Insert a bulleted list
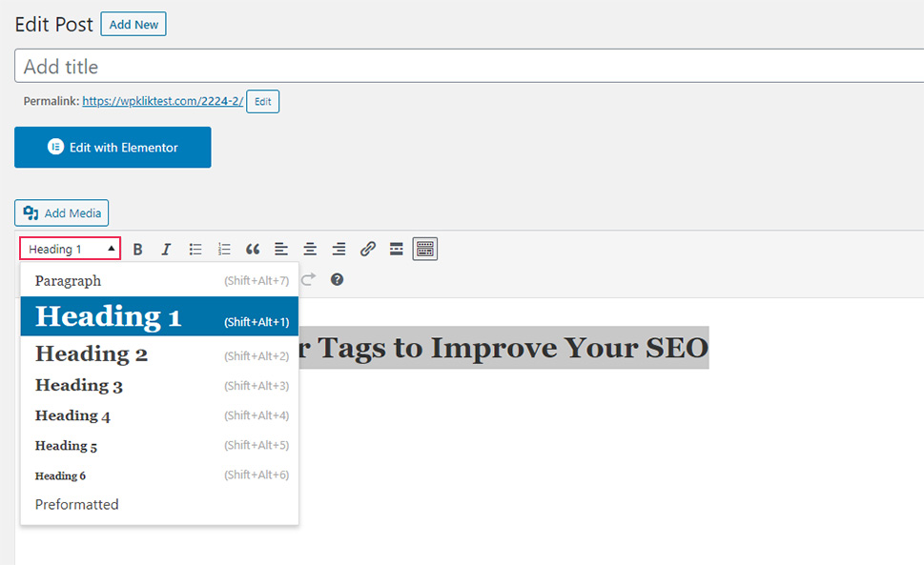This screenshot has width=924, height=565. click(195, 249)
